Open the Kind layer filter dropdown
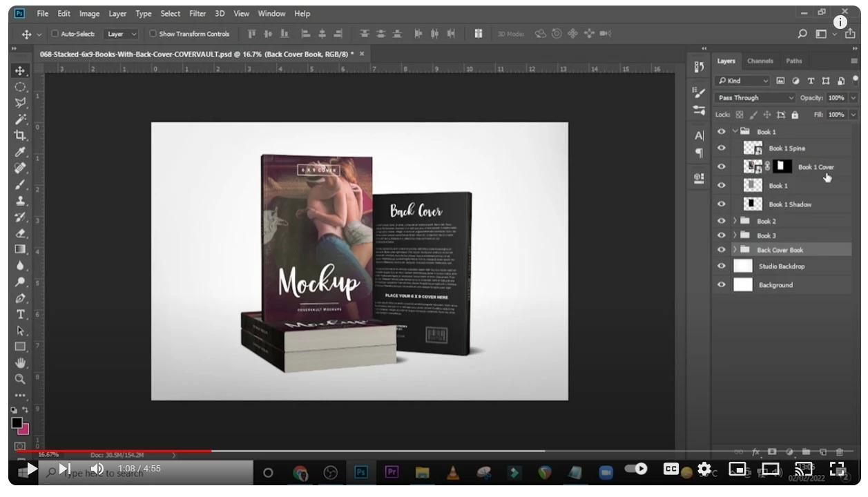 coord(743,81)
